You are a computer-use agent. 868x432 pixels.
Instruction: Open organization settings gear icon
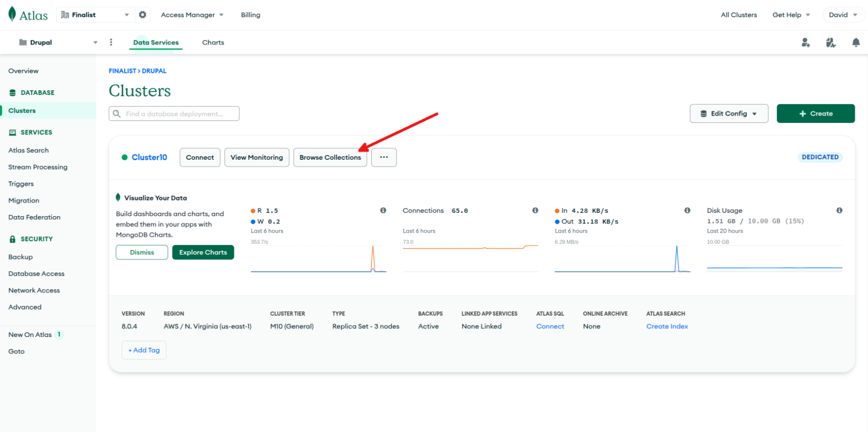[142, 15]
